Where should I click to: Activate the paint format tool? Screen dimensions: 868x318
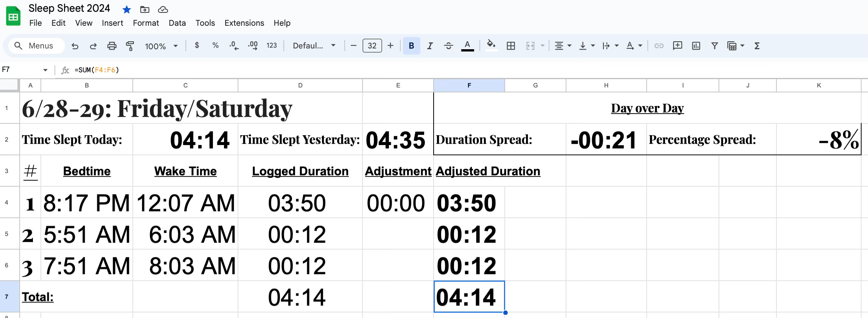coord(130,46)
